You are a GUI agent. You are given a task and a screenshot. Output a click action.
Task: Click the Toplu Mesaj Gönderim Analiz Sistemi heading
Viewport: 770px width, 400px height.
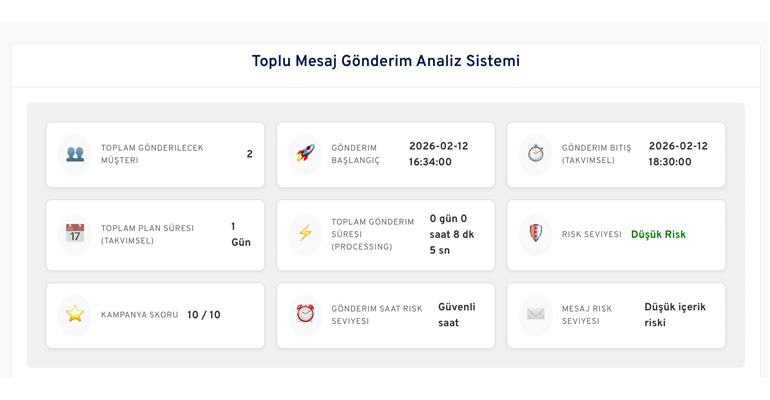coord(385,62)
